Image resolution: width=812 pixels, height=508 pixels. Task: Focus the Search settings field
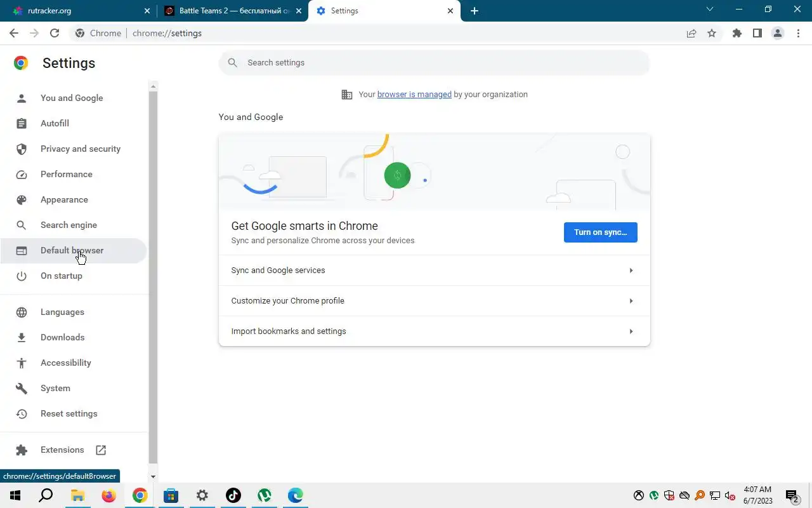pyautogui.click(x=435, y=62)
